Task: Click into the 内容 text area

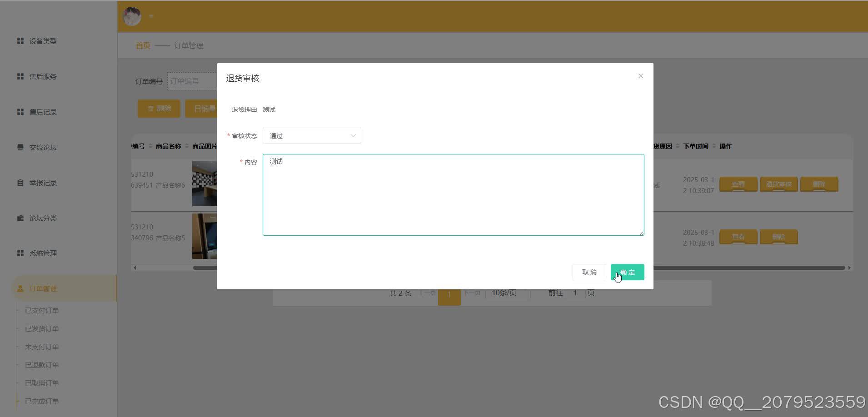Action: (453, 195)
